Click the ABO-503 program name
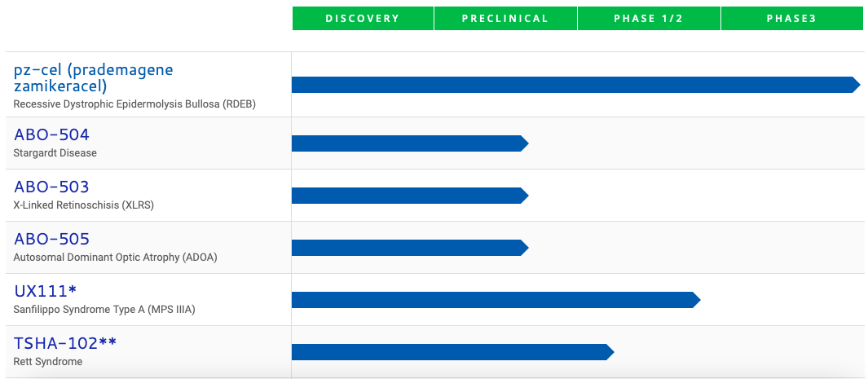 [51, 187]
